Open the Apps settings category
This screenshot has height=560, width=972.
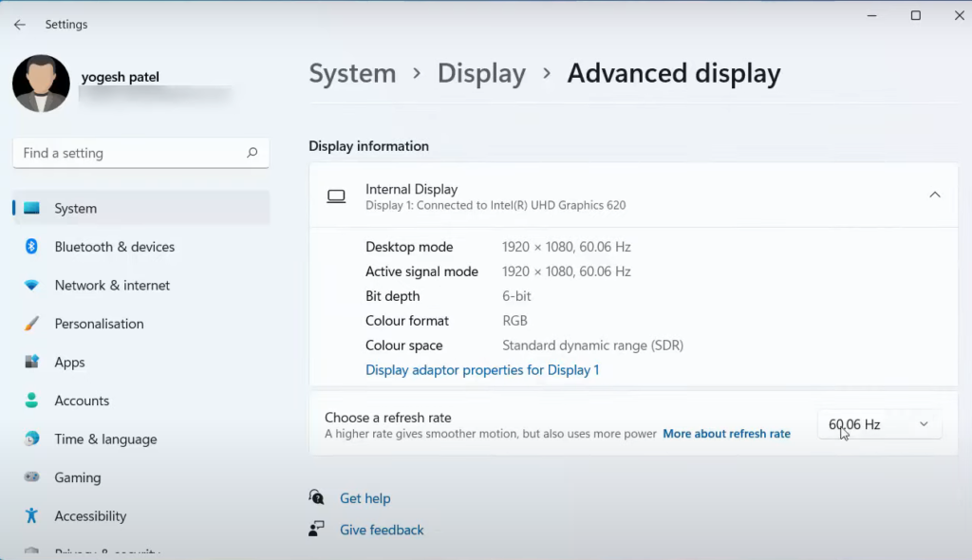[x=69, y=363]
